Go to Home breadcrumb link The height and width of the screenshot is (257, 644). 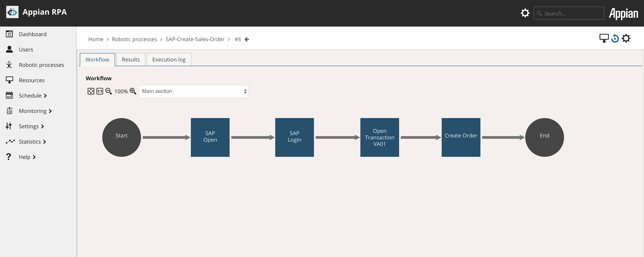[96, 39]
